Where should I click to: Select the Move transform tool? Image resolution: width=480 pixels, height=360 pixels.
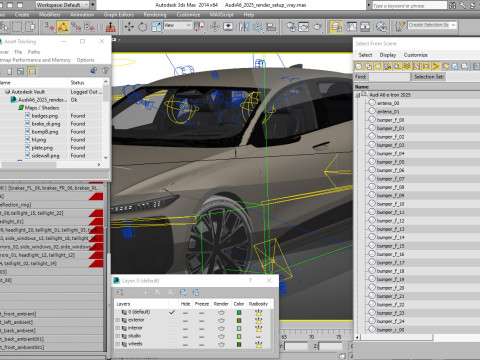pyautogui.click(x=129, y=27)
